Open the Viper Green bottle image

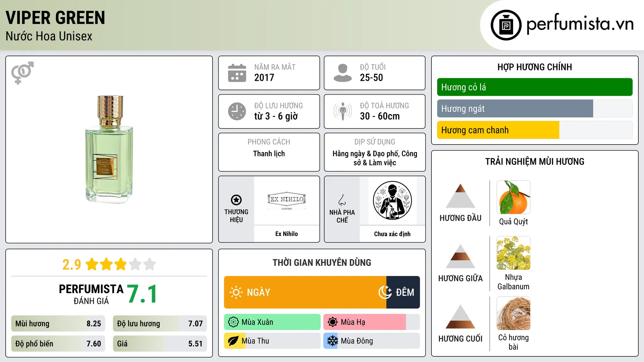point(109,149)
